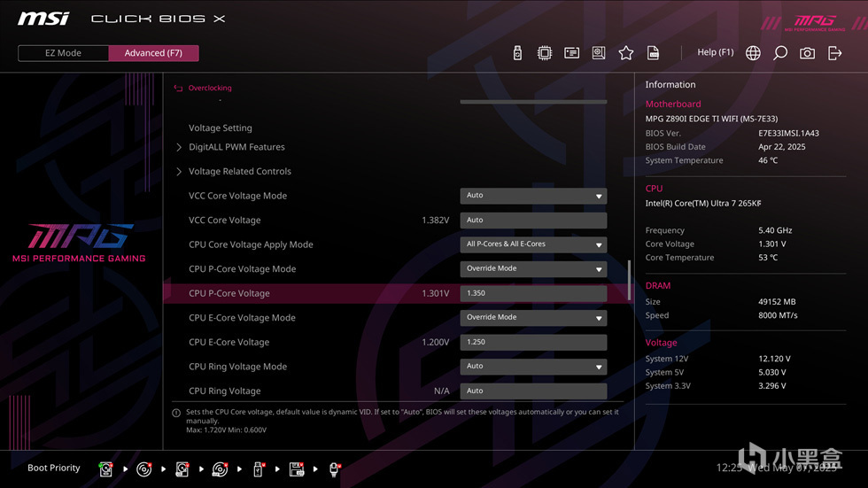This screenshot has width=868, height=488.
Task: Click the Voltage heading in Information panel
Action: pyautogui.click(x=661, y=343)
